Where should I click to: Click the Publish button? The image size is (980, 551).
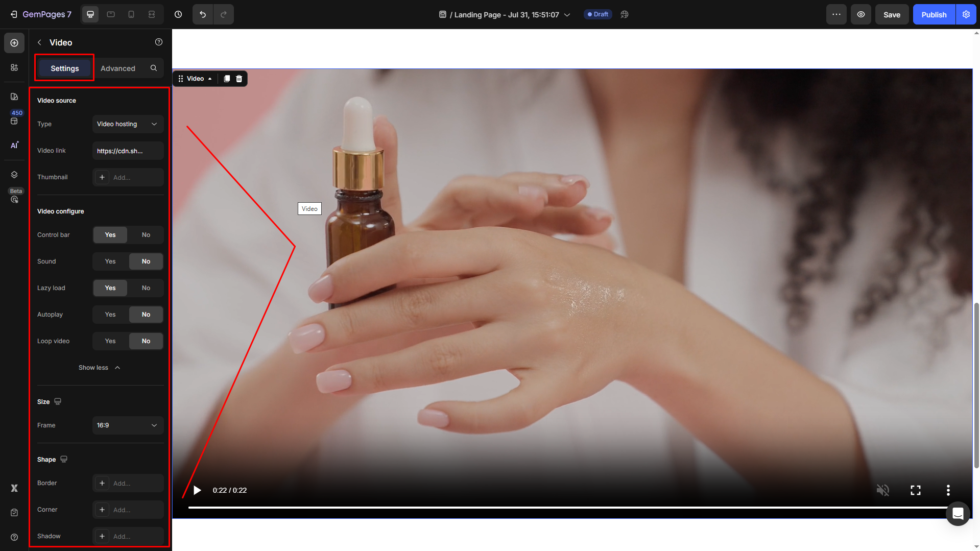pos(934,14)
